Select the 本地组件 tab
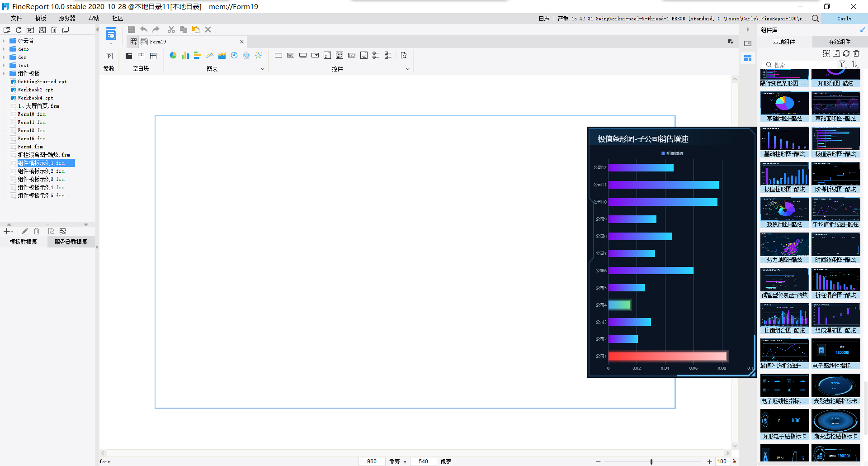 coord(784,42)
